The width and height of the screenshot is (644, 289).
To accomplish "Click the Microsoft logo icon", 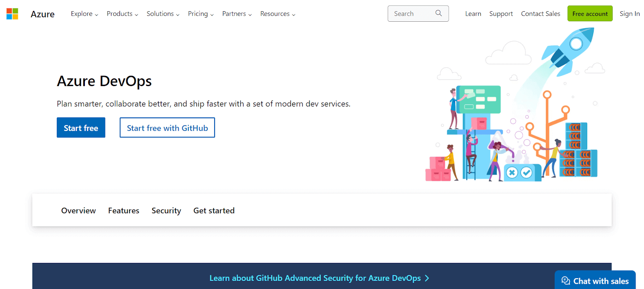I will coord(12,13).
